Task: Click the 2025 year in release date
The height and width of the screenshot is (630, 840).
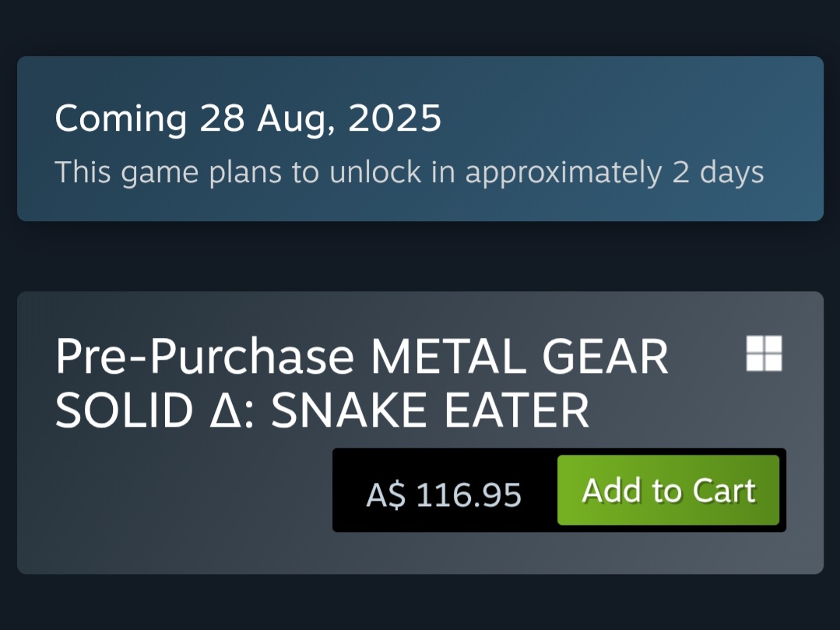Action: point(395,118)
